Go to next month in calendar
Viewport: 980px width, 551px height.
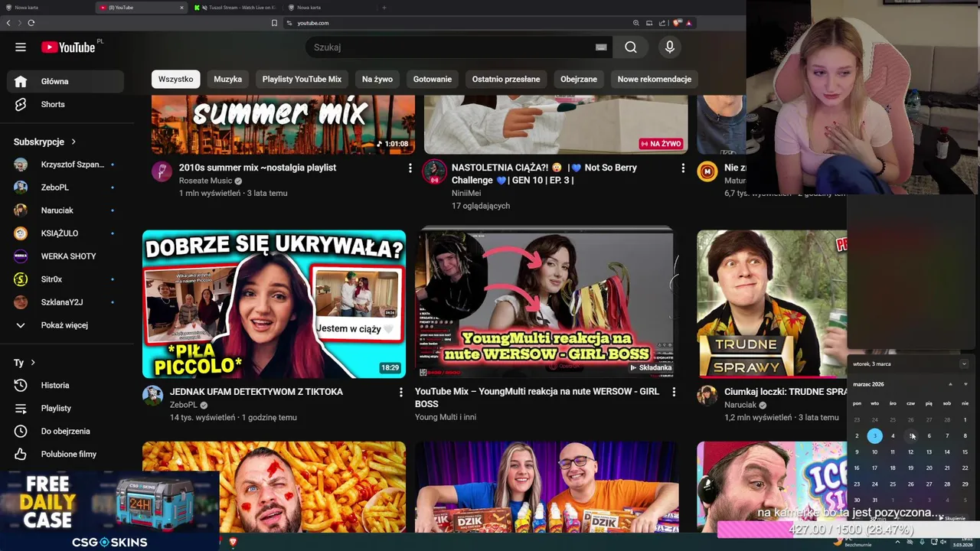965,384
